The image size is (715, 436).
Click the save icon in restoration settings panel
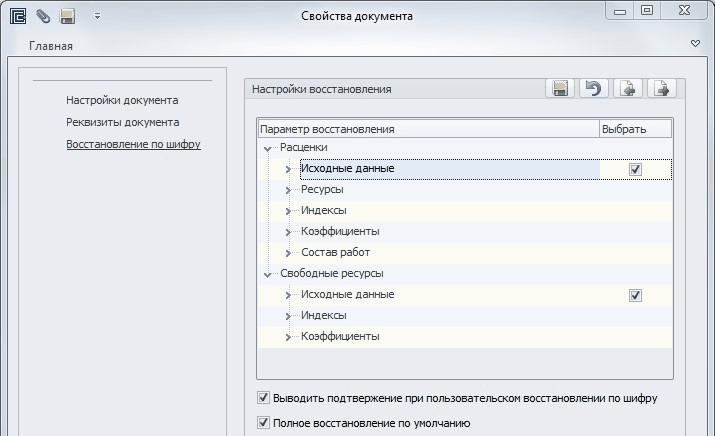(x=561, y=89)
